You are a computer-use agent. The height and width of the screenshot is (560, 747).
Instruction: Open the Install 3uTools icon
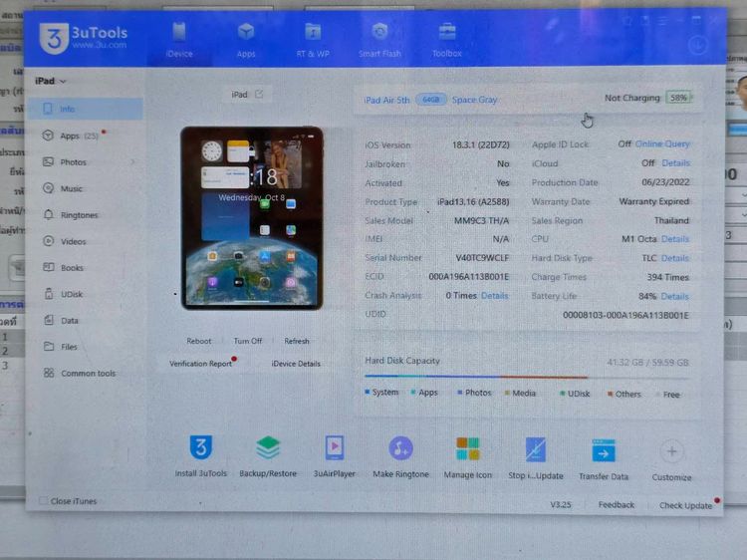pyautogui.click(x=201, y=449)
